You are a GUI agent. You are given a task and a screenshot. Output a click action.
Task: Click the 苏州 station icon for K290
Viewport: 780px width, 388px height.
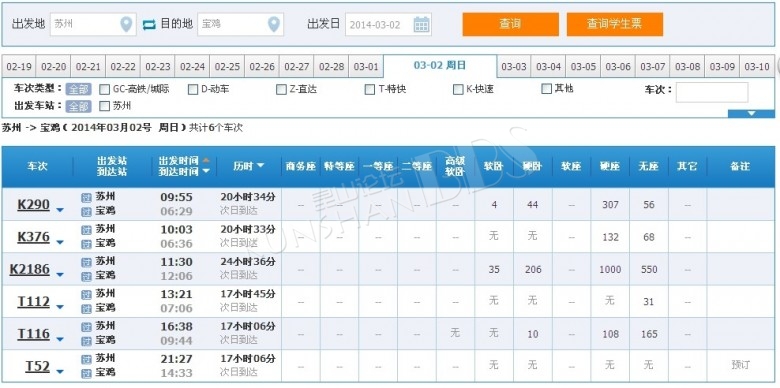[87, 198]
